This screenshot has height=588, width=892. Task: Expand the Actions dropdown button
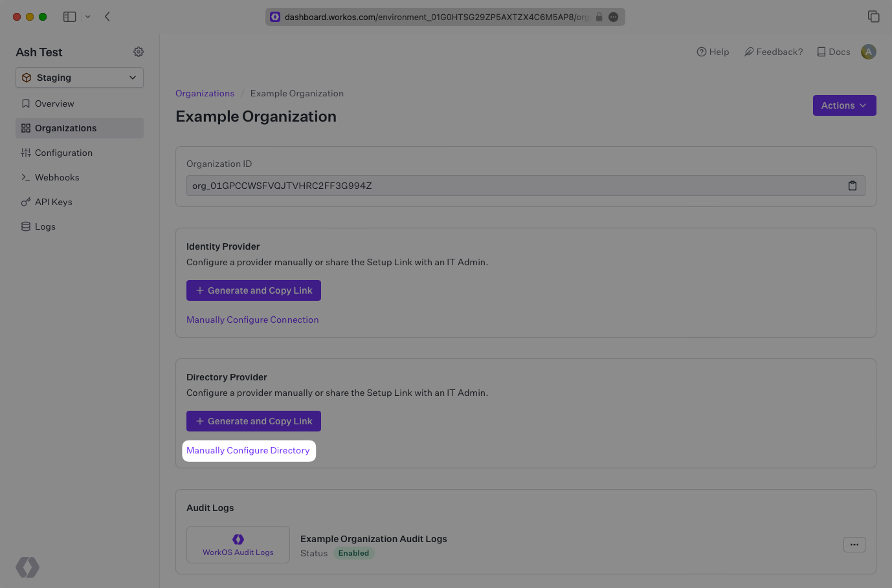tap(844, 105)
